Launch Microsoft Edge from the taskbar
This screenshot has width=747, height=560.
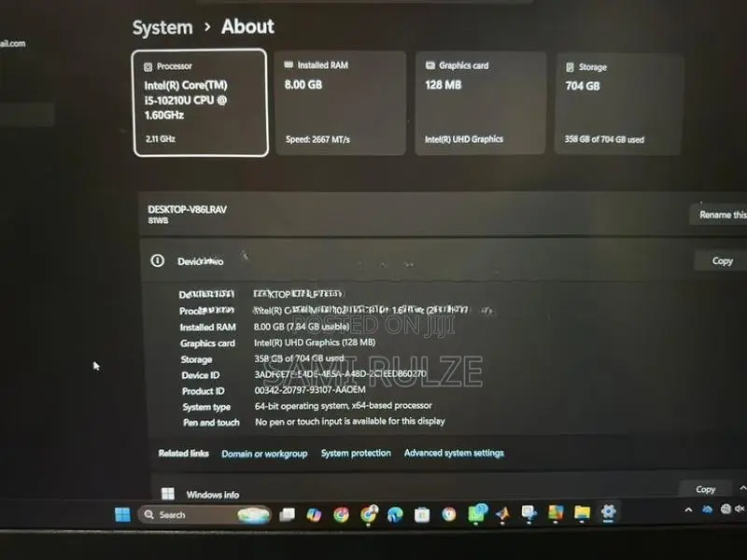395,514
